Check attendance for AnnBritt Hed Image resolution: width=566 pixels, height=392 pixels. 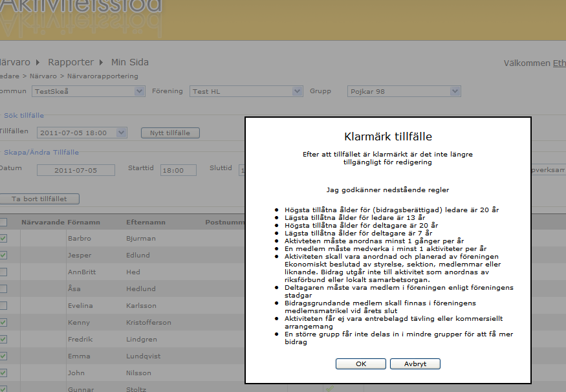point(3,272)
